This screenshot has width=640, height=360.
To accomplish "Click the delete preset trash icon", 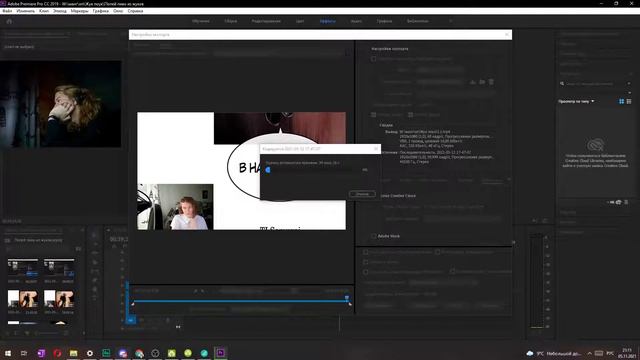I will pyautogui.click(x=491, y=82).
